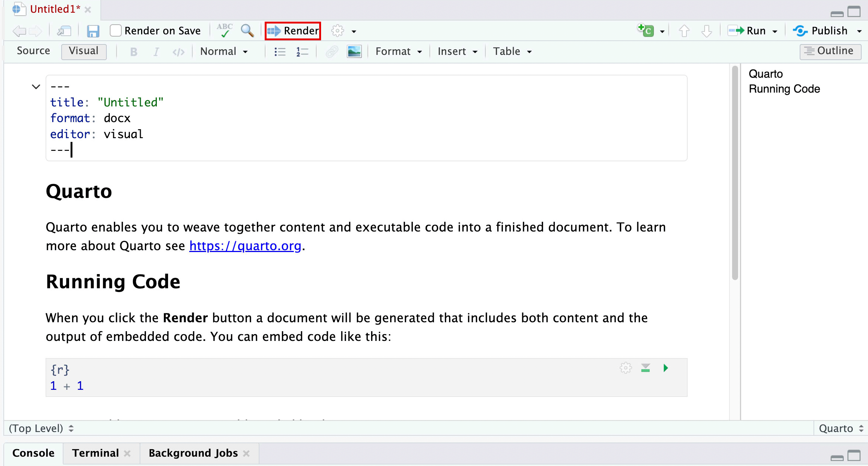Screen dimensions: 868x466
Task: Expand render settings dropdown arrow
Action: [354, 31]
